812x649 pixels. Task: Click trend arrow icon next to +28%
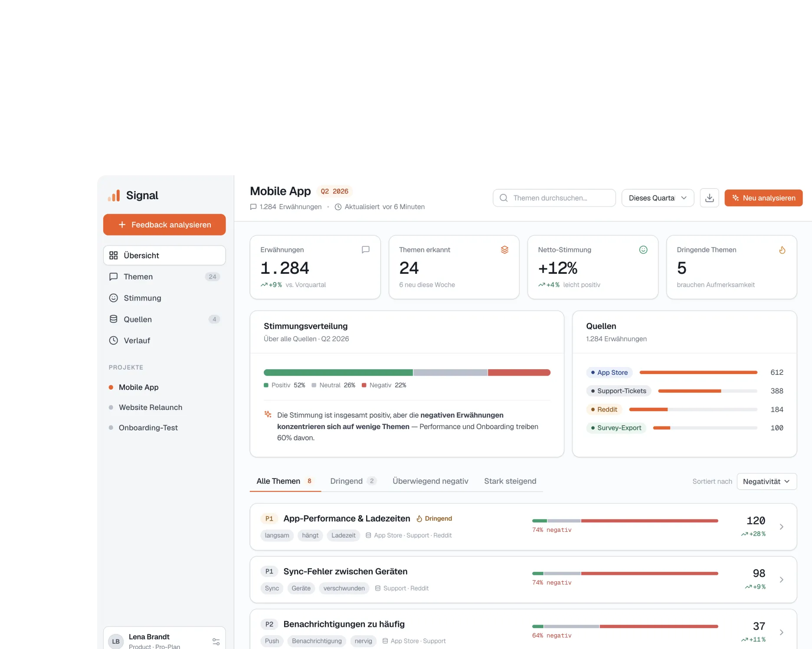pyautogui.click(x=745, y=534)
